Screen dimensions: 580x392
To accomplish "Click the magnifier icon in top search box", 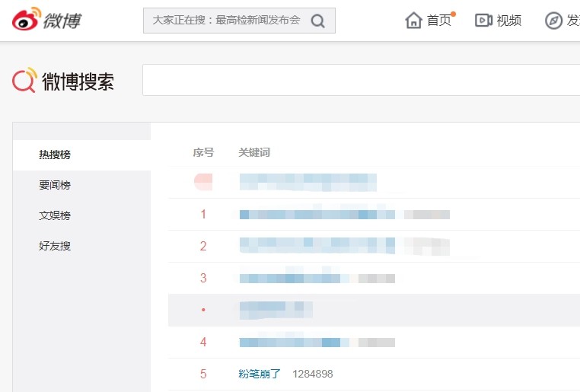I will (317, 21).
